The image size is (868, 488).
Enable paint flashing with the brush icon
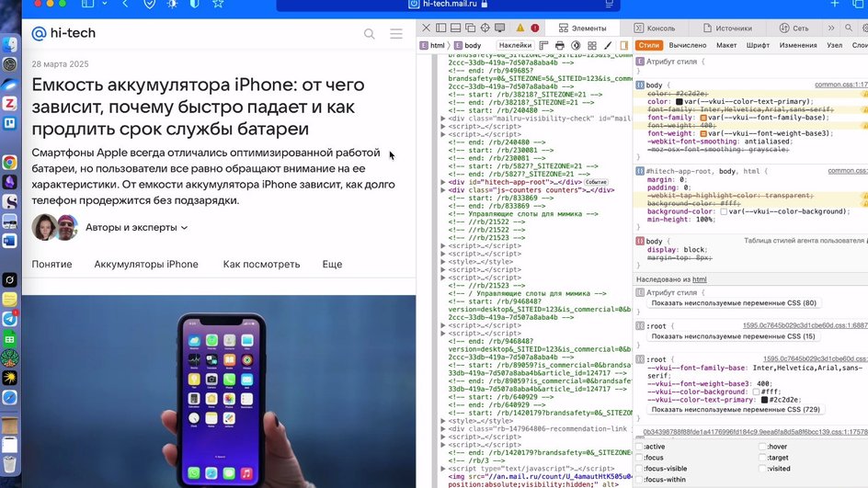[x=608, y=45]
